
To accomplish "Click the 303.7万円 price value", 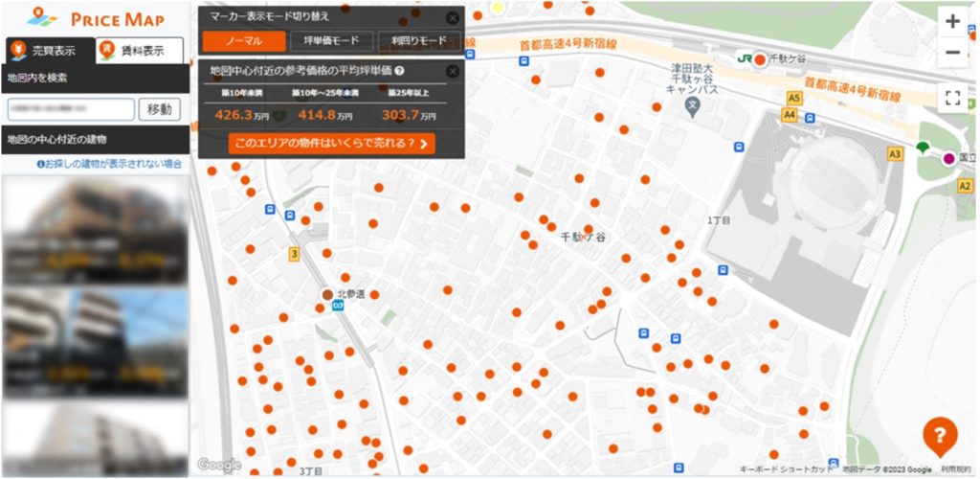I will tap(409, 115).
